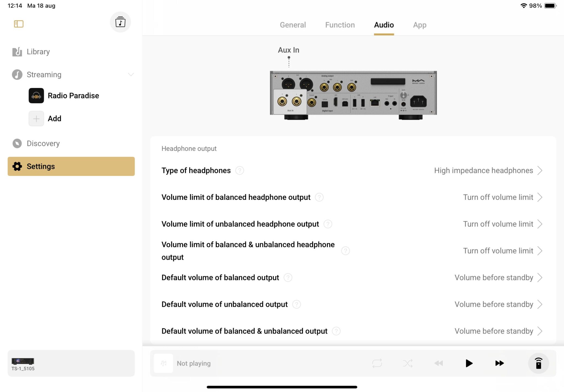This screenshot has height=392, width=564.
Task: Change unbalanced headphone output volume limit value
Action: [503, 224]
